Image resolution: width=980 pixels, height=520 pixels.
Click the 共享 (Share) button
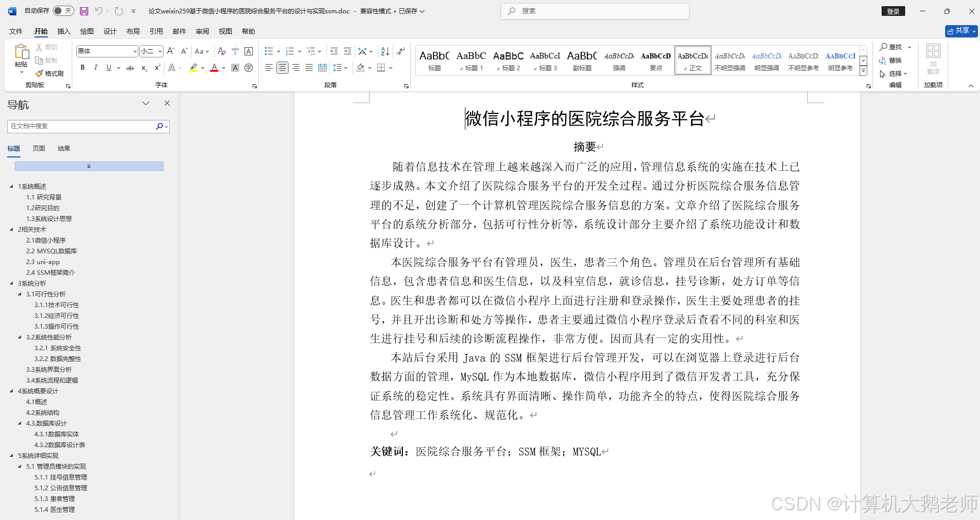[x=961, y=31]
